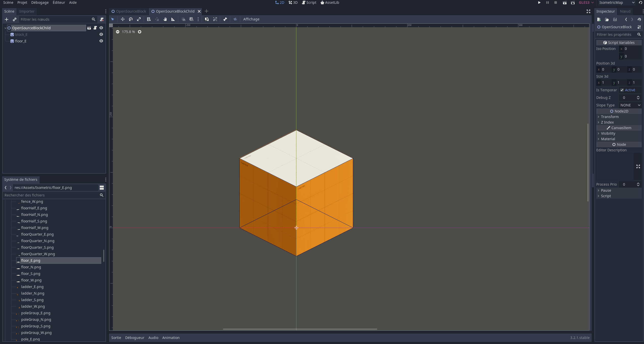Zoom in the 2D viewport
644x344 pixels.
click(140, 32)
